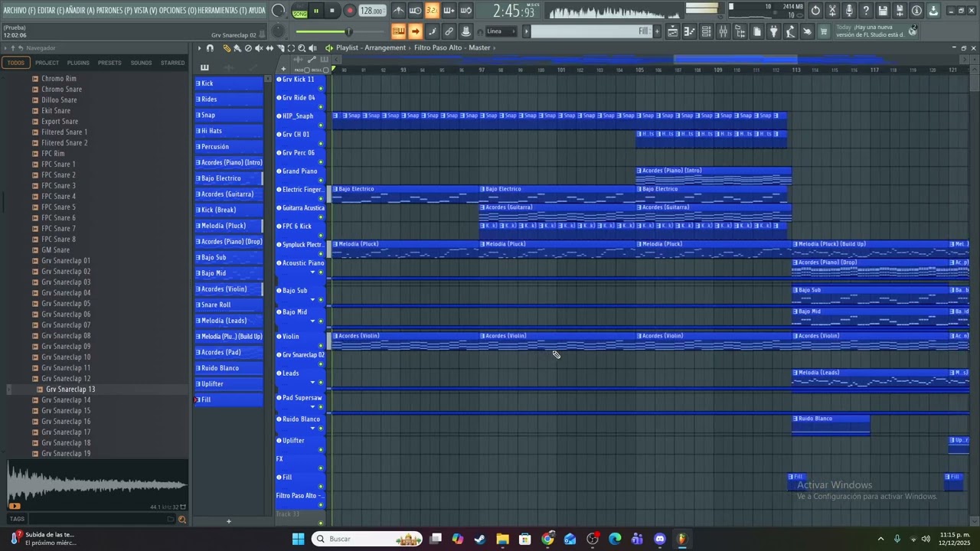This screenshot has width=980, height=551.
Task: Expand the Bajo Mid track arrow
Action: pyautogui.click(x=312, y=321)
